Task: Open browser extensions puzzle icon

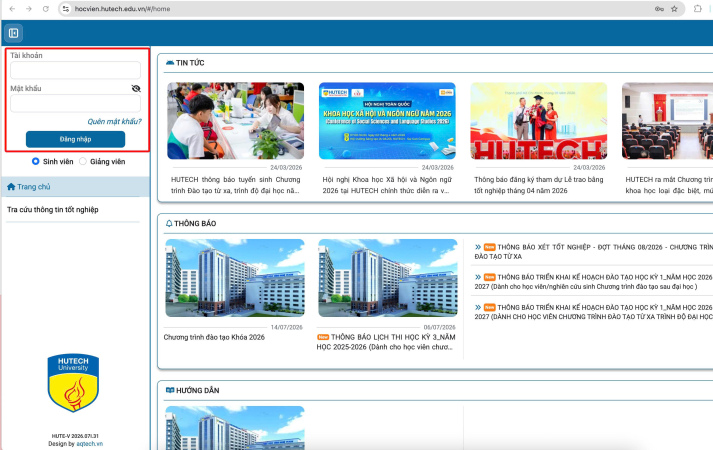Action: [x=698, y=9]
